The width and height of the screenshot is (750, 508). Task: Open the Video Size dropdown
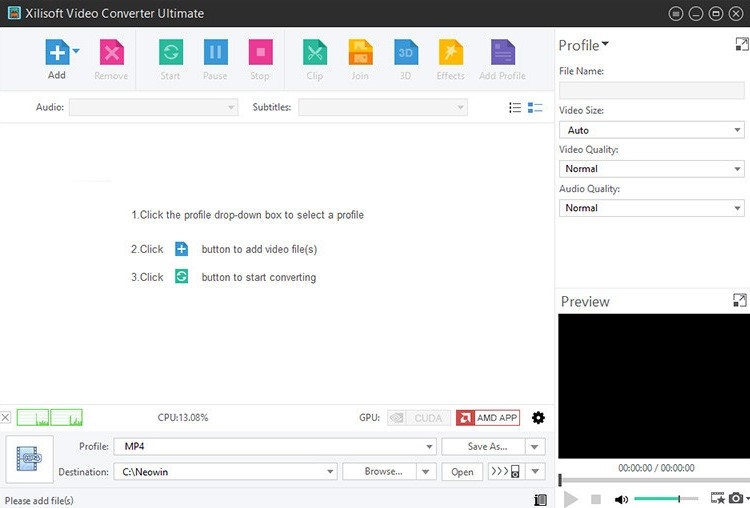click(x=651, y=130)
